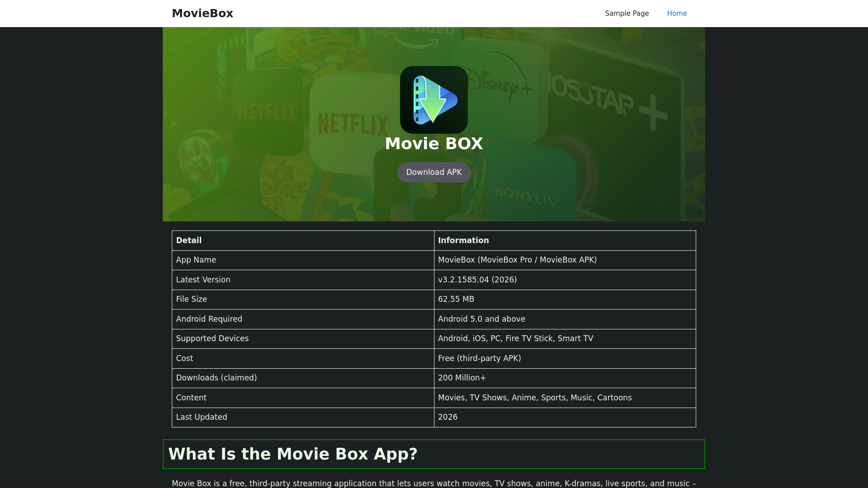Viewport: 868px width, 488px height.
Task: Click 'What Is the Movie Box App?' heading
Action: 434,454
